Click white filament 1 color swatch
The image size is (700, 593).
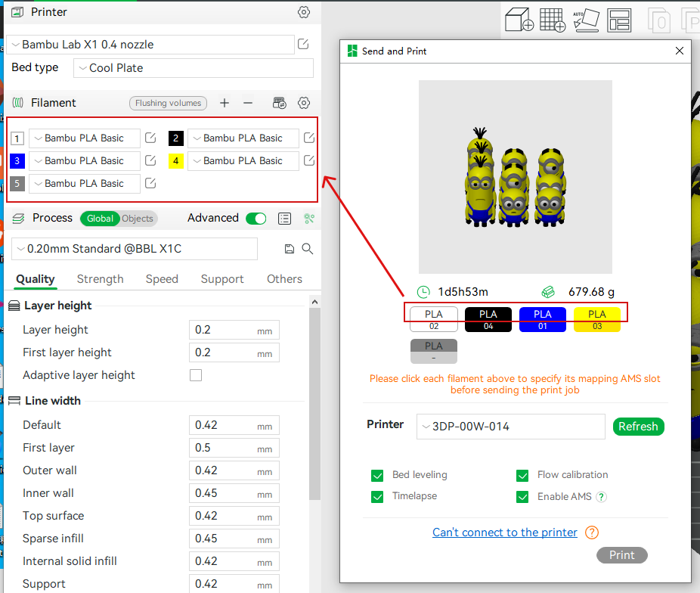pos(17,138)
